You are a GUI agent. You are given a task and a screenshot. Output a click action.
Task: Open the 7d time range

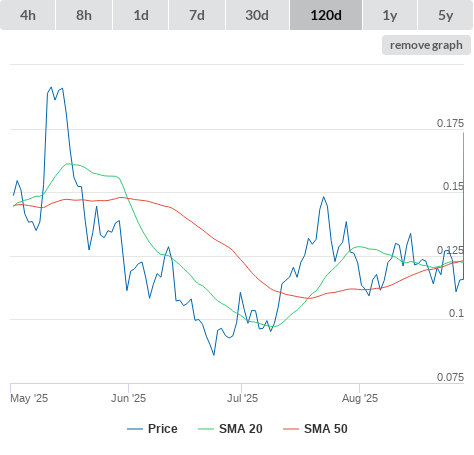click(197, 15)
